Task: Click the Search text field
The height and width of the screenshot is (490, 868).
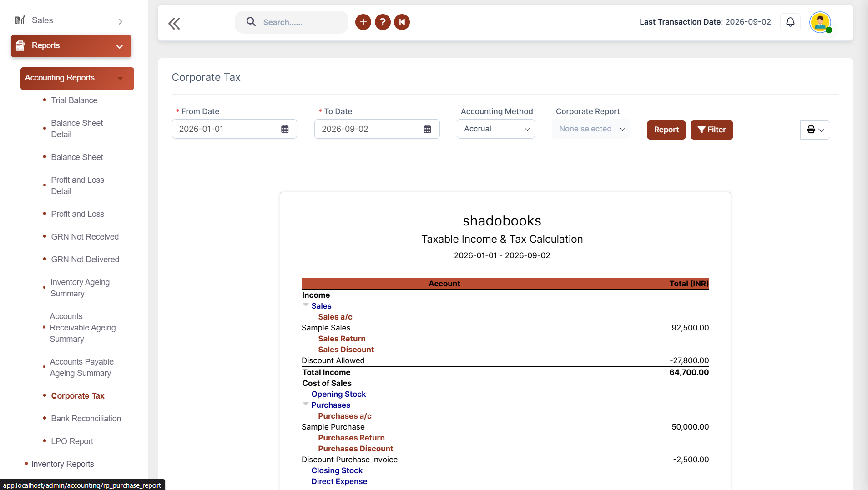Action: pyautogui.click(x=292, y=22)
